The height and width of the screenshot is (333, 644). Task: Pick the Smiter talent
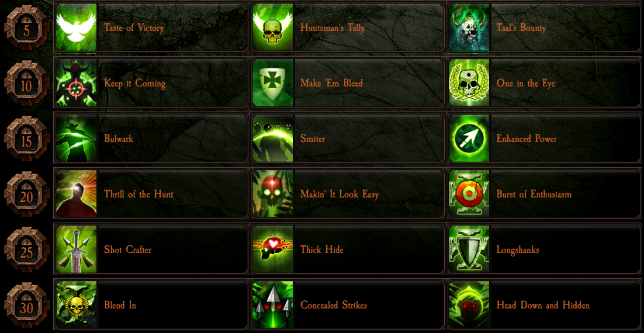(348, 138)
